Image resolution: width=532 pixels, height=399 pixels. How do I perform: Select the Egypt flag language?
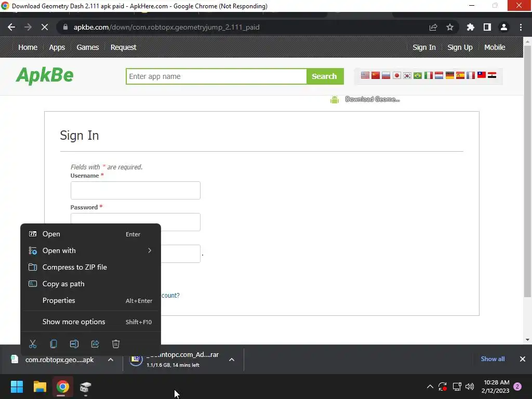[x=492, y=75]
